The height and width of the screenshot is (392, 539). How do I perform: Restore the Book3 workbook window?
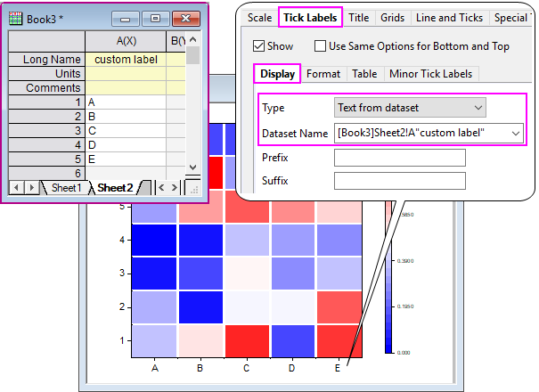[155, 17]
